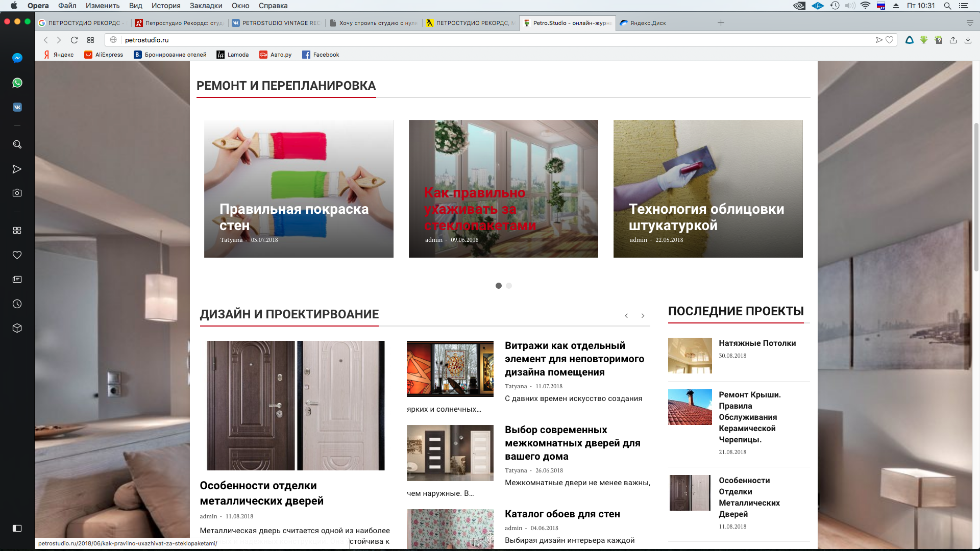Open History clock icon in sidebar
The image size is (980, 551).
[x=17, y=304]
